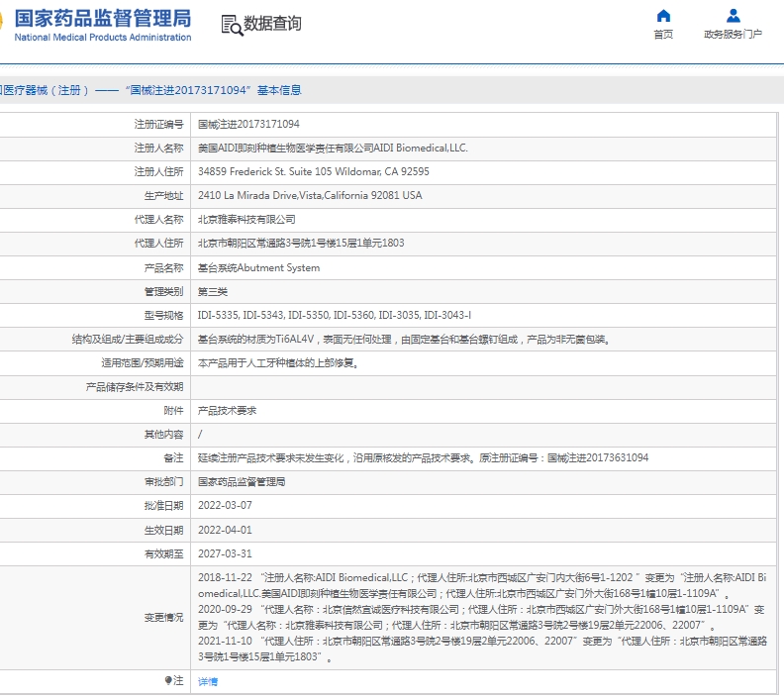Select the Ti6AL4V composition description
Image resolution: width=784 pixels, height=700 pixels.
tap(404, 340)
